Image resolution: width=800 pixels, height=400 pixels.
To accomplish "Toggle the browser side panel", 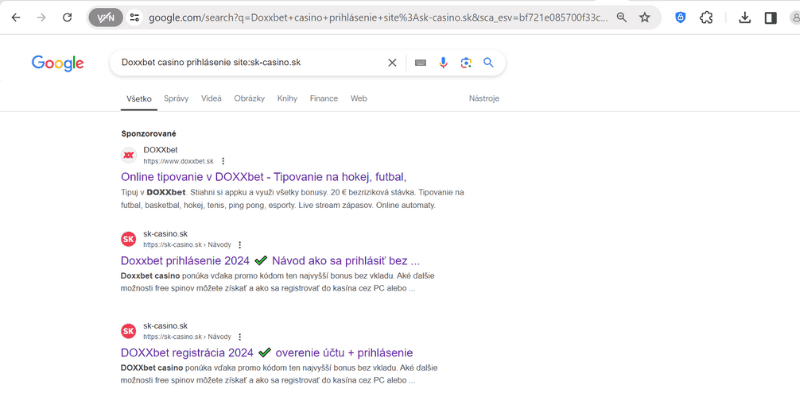I will click(x=770, y=17).
